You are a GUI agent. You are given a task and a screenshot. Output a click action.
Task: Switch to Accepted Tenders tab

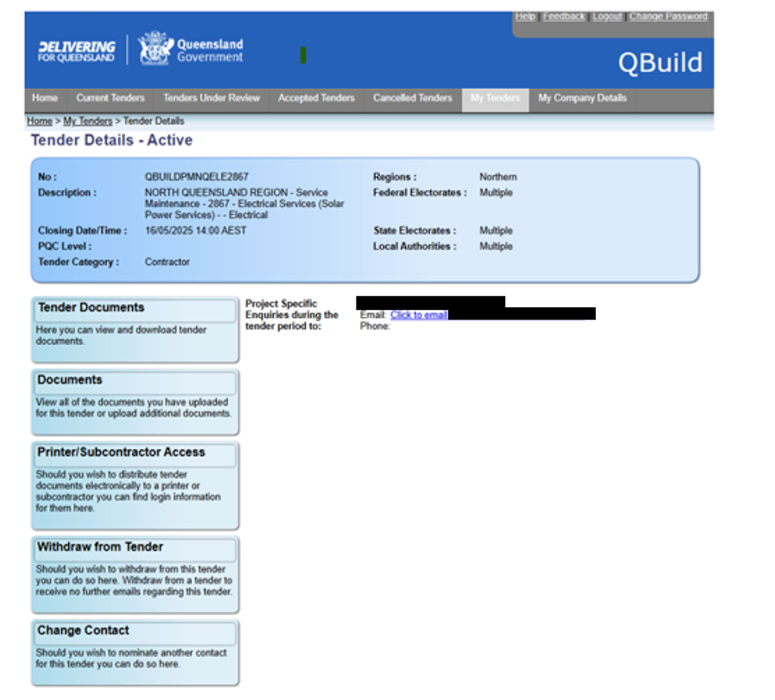[316, 98]
